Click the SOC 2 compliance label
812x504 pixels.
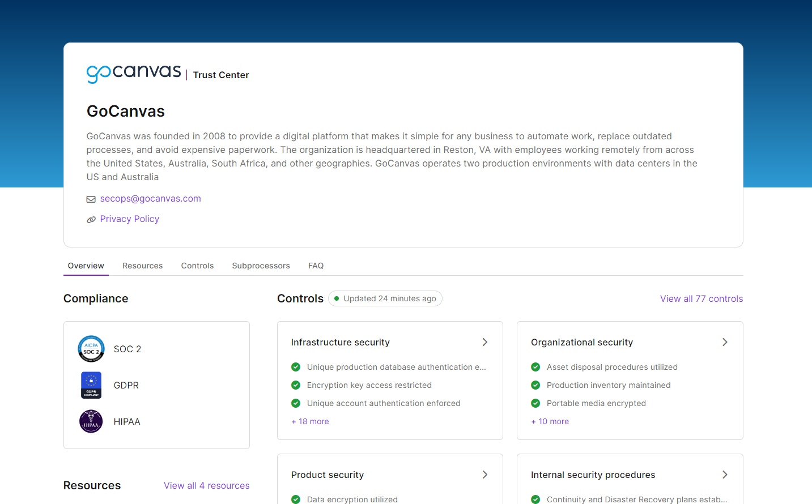click(x=127, y=349)
